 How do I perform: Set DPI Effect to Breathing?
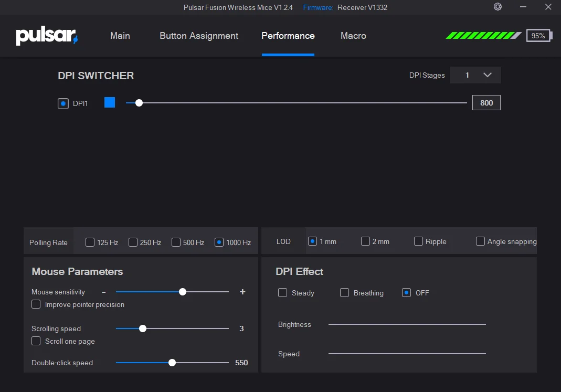[x=344, y=293]
